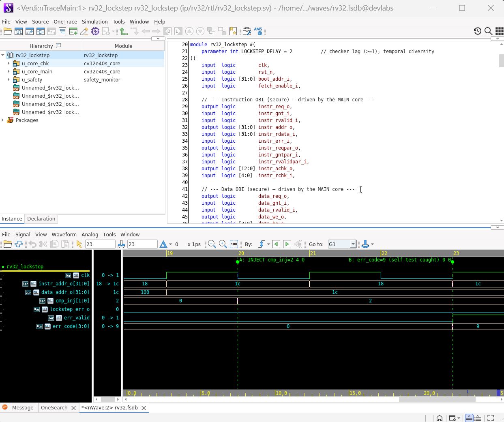Viewport: 504px width, 422px height.
Task: Click marker B err_code=9 label
Action: pyautogui.click(x=400, y=260)
